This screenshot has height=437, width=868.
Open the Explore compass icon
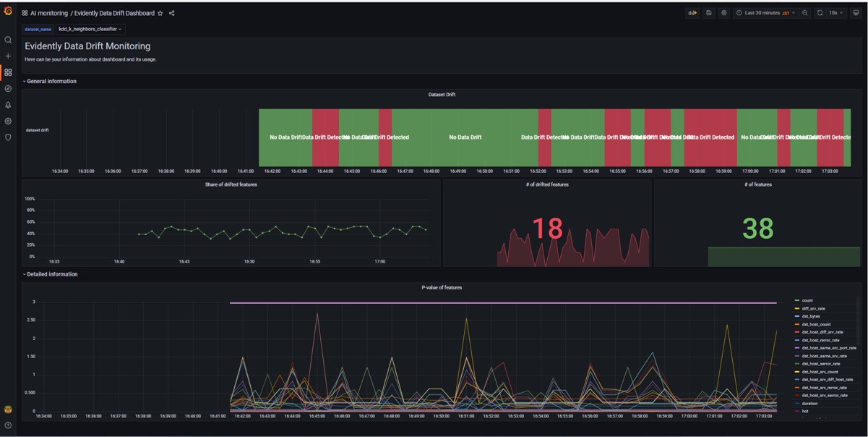tap(8, 88)
